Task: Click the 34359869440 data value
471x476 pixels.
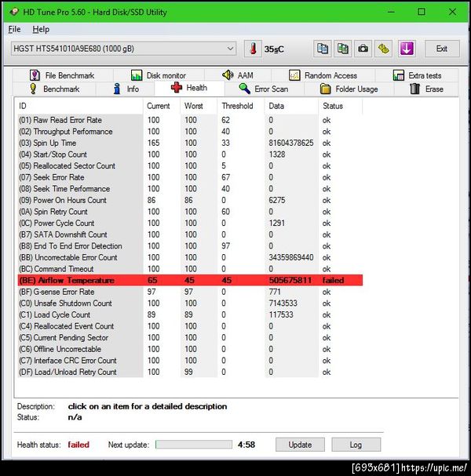Action: tap(290, 257)
